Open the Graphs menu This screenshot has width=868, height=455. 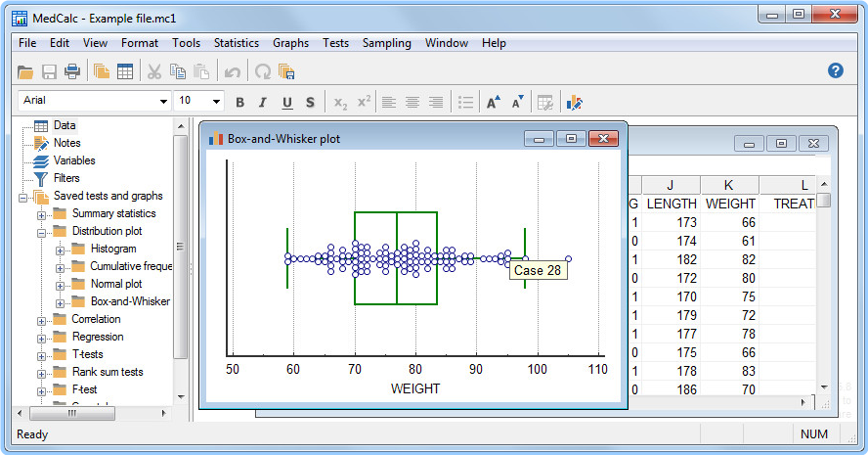(290, 43)
